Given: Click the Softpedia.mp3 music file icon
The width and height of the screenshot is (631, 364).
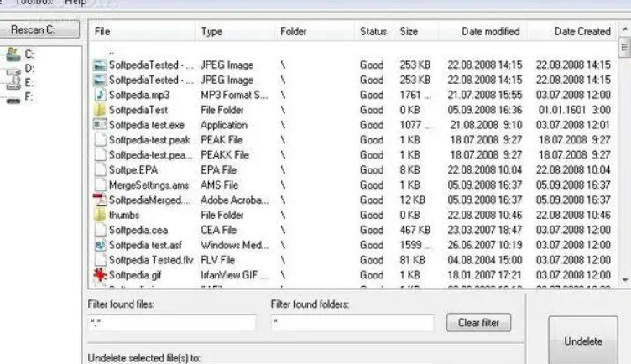Looking at the screenshot, I should 99,95.
